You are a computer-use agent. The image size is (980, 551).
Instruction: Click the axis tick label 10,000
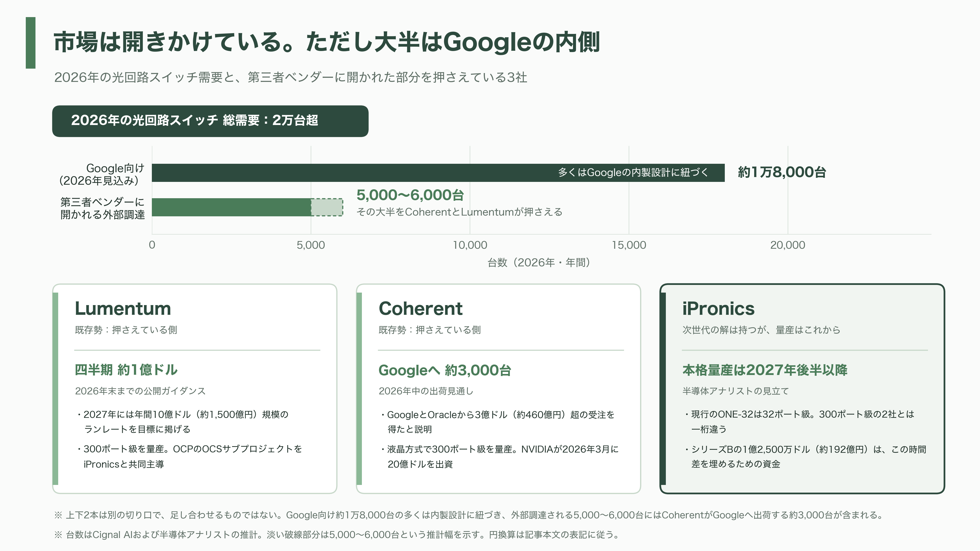(x=470, y=245)
